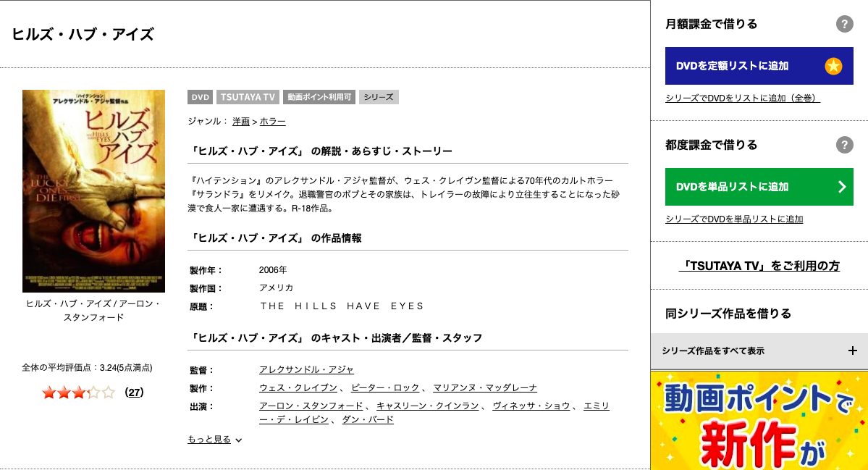Open cast キャスリーン・クインラン link
This screenshot has width=868, height=470.
pos(427,406)
